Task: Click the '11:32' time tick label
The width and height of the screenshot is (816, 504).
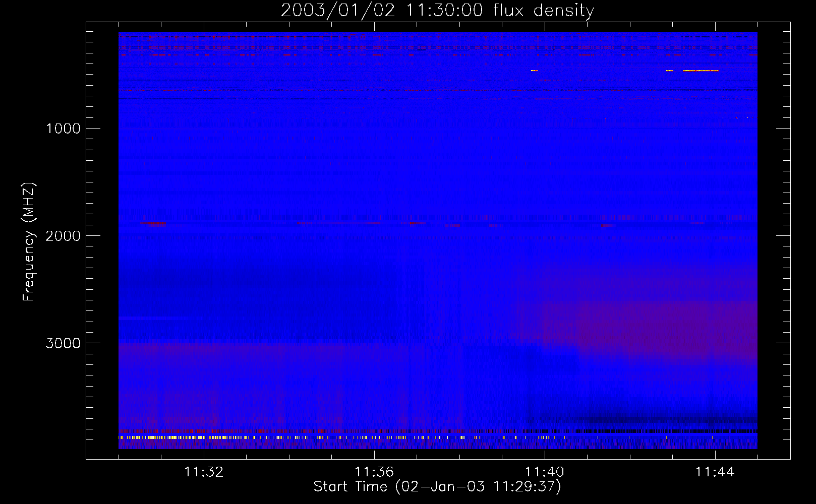Action: pos(204,472)
